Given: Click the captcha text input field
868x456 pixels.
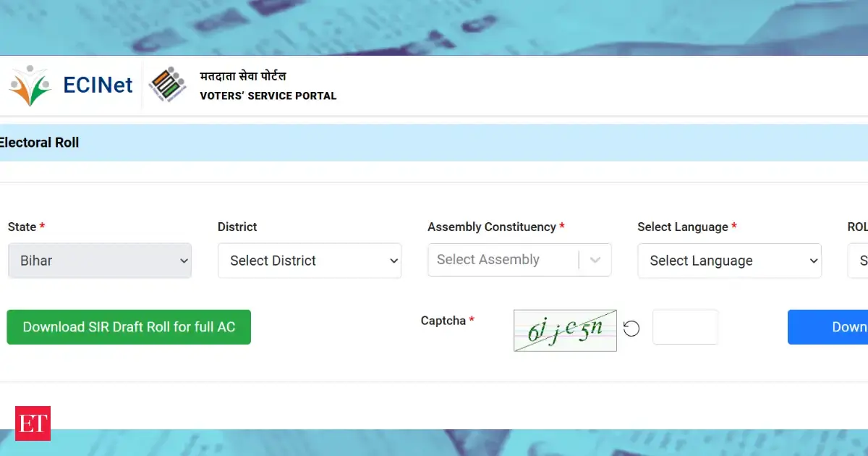Looking at the screenshot, I should click(685, 327).
